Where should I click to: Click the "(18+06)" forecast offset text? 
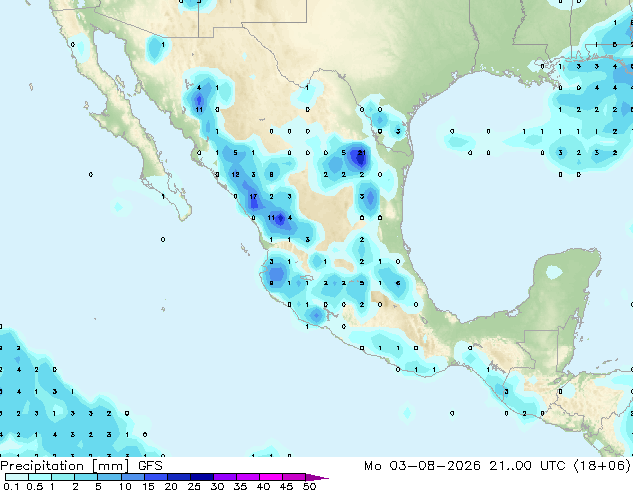(602, 466)
